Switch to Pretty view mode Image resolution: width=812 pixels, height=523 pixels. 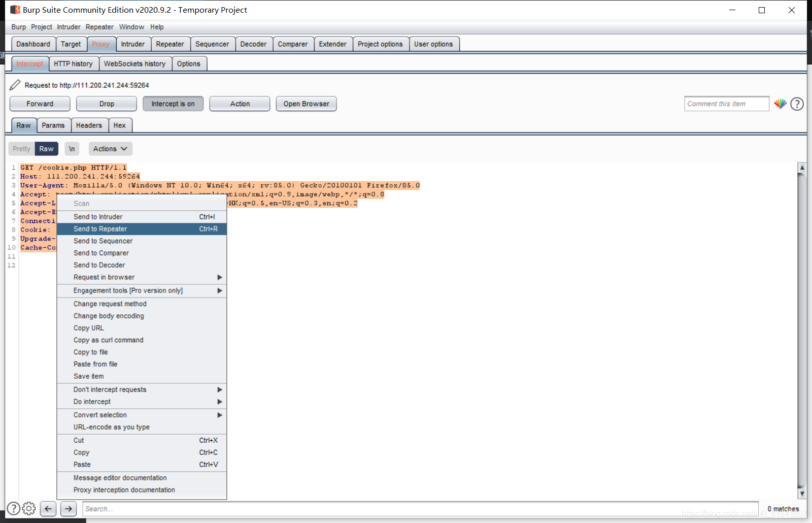point(21,149)
